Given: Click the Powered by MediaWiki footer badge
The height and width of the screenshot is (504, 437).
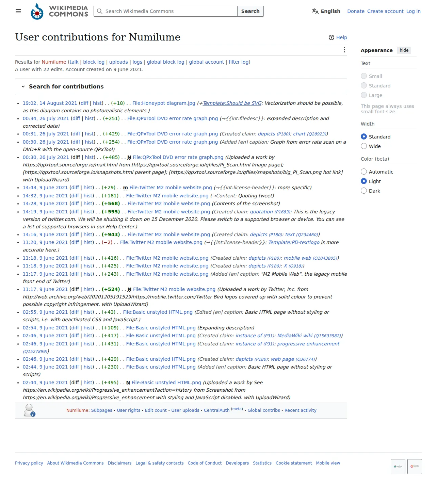Looking at the screenshot, I should click(415, 467).
